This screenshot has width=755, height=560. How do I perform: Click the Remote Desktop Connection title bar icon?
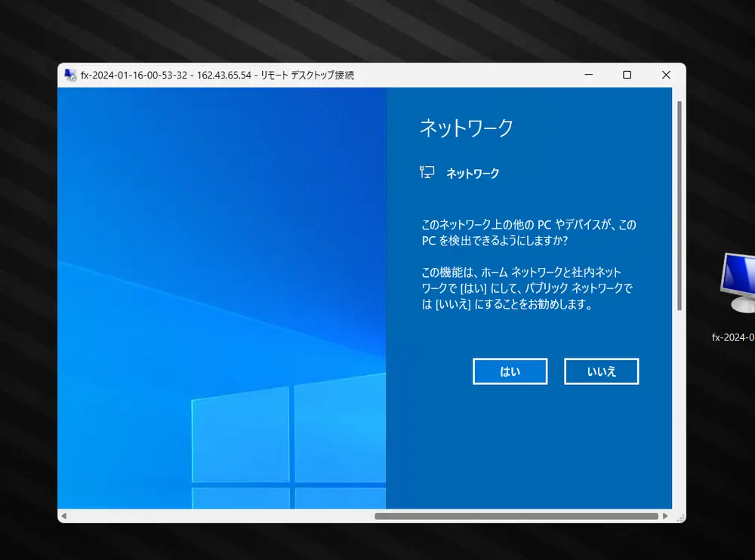click(x=70, y=75)
